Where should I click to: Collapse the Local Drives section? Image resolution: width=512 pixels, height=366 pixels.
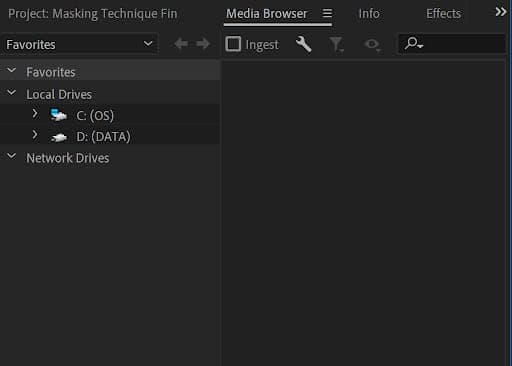click(x=12, y=92)
